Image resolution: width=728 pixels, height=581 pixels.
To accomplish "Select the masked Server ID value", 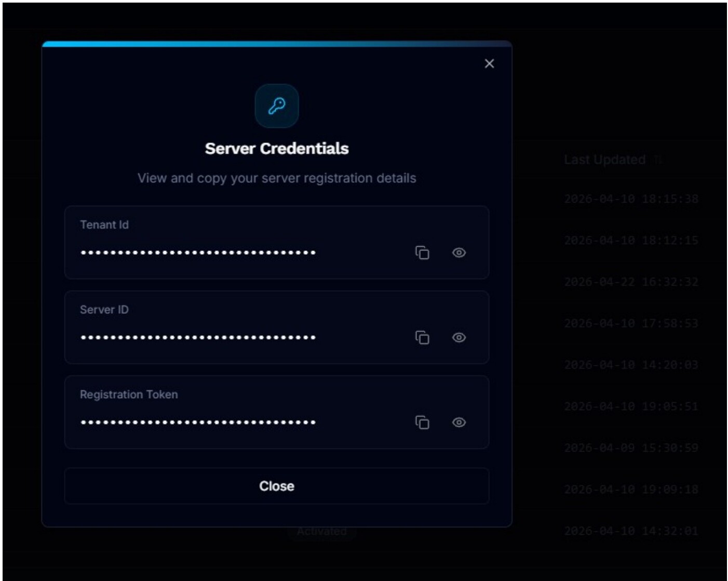I will (x=198, y=337).
